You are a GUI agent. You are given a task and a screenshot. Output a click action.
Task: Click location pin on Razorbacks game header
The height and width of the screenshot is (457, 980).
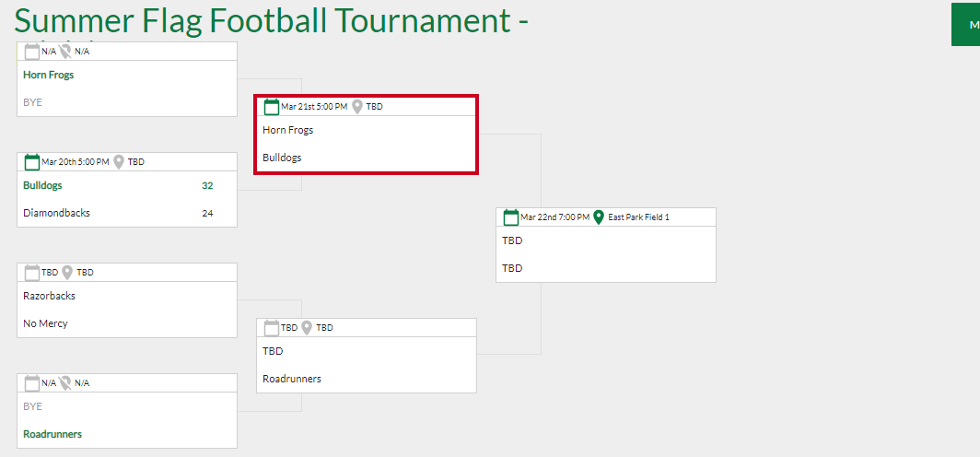tap(67, 273)
